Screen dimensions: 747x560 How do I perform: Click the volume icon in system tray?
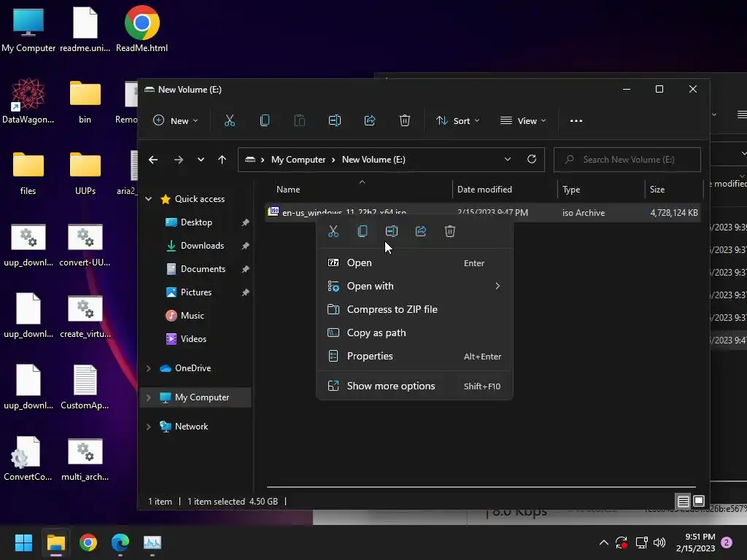pos(659,542)
